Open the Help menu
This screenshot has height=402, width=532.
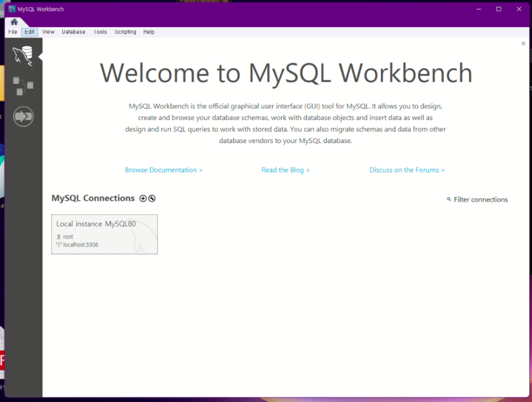click(148, 32)
